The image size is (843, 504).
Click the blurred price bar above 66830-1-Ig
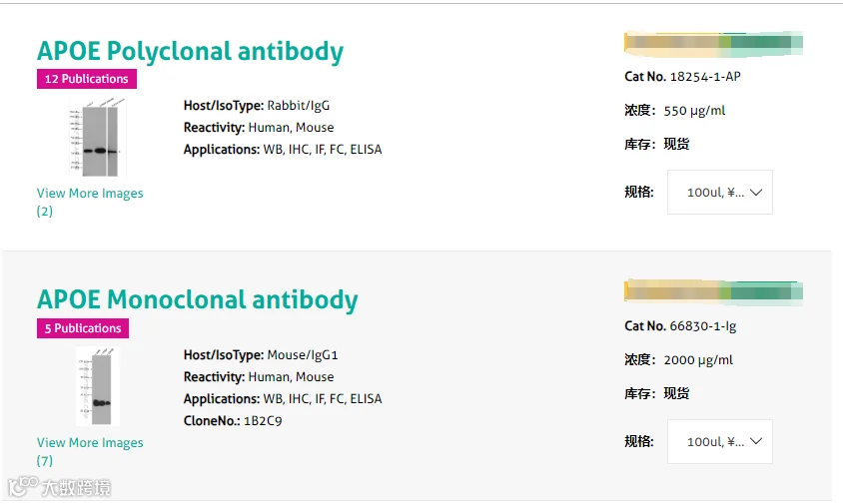point(713,291)
